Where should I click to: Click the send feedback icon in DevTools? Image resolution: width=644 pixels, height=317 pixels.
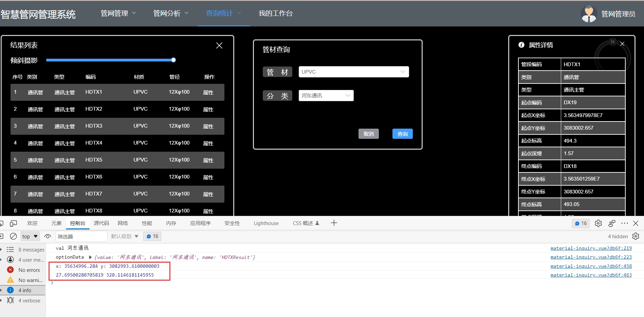(612, 223)
